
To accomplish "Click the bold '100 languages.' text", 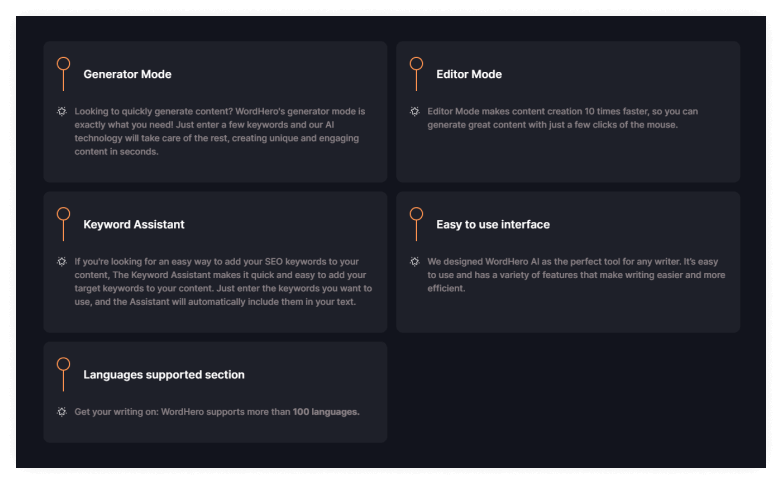I will pos(326,412).
